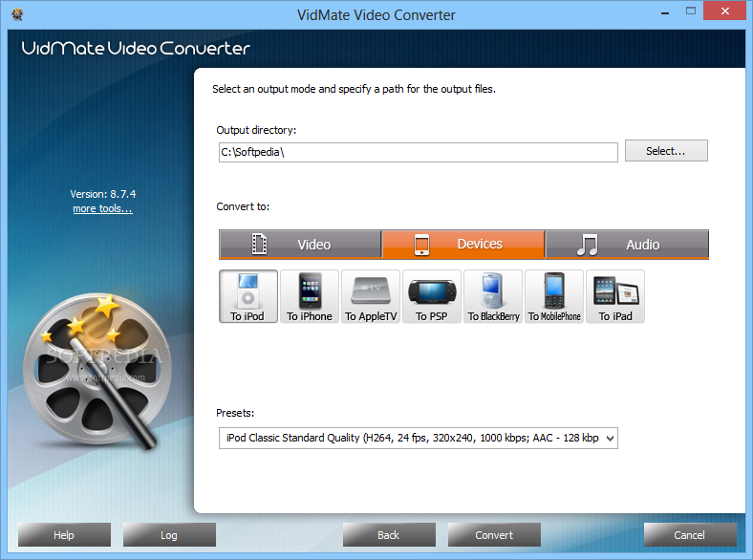Click the Select... browse button

(x=666, y=151)
